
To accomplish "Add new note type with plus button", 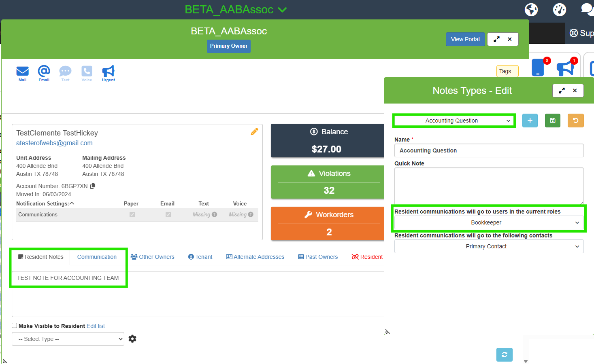I will click(530, 121).
